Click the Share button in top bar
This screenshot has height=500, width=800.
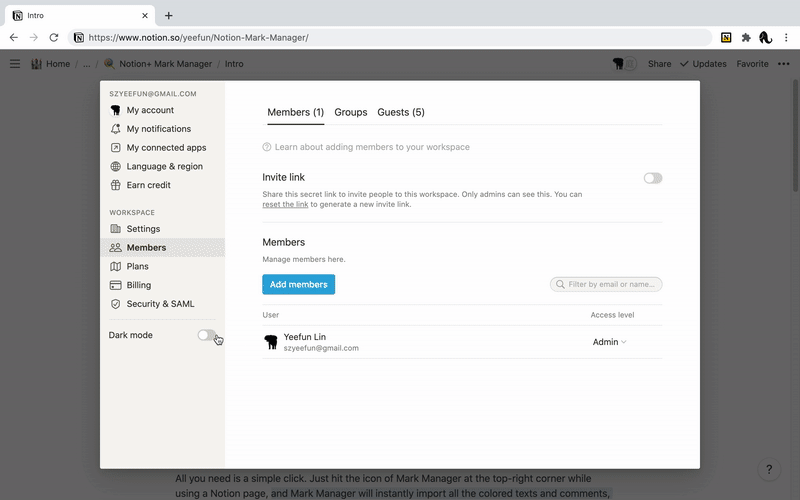click(x=659, y=64)
